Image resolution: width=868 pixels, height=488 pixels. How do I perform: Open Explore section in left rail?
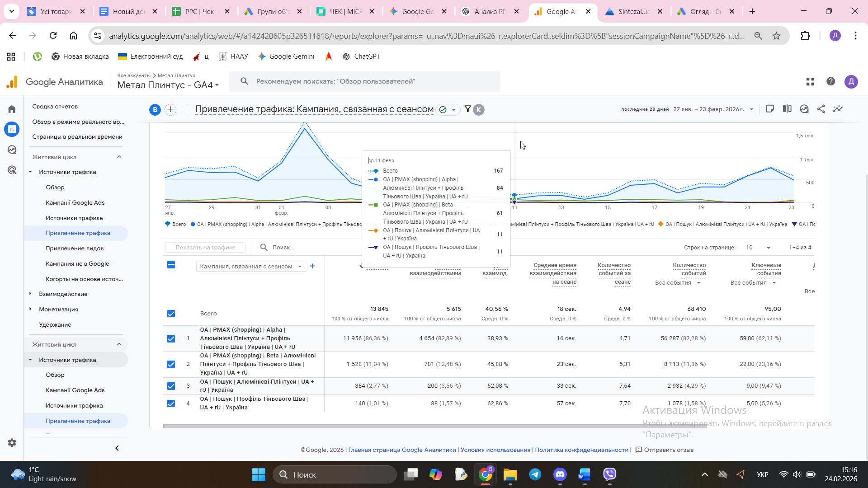pyautogui.click(x=12, y=150)
